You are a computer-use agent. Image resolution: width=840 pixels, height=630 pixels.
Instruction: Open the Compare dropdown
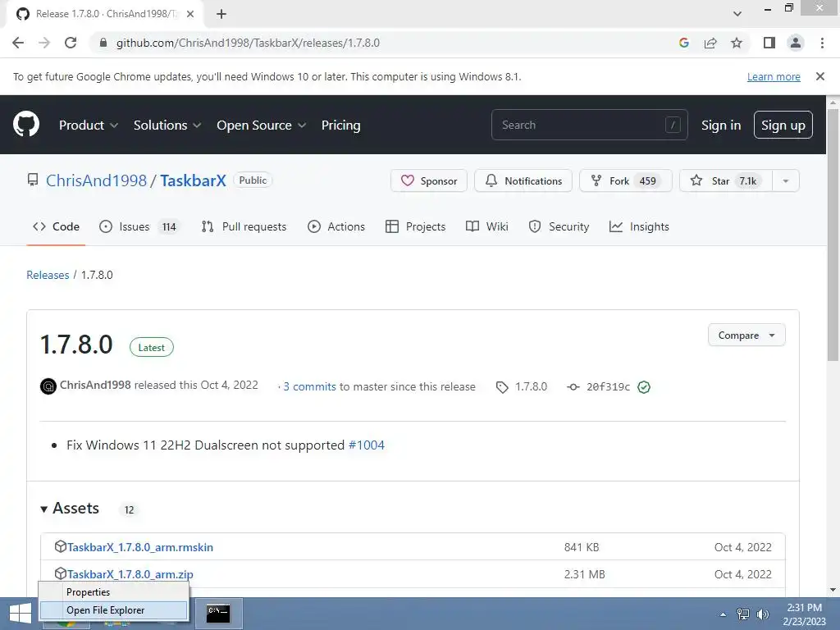[x=746, y=335]
